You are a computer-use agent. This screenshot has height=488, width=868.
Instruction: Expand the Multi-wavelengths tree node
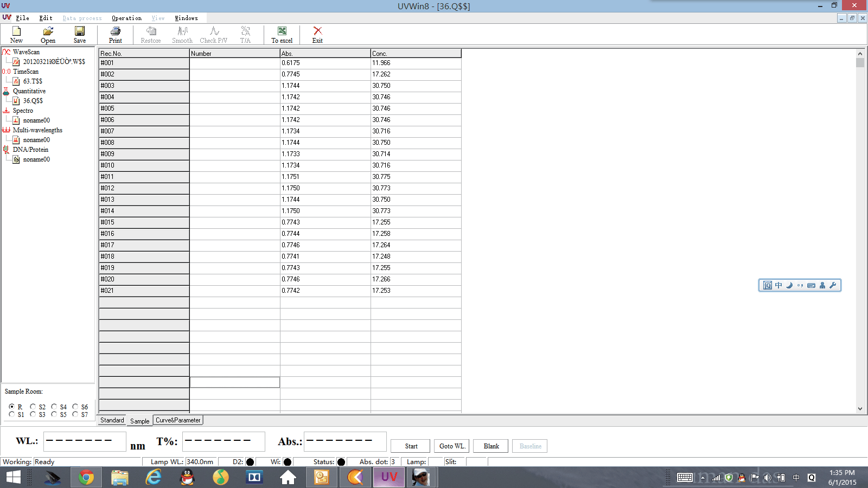(37, 130)
